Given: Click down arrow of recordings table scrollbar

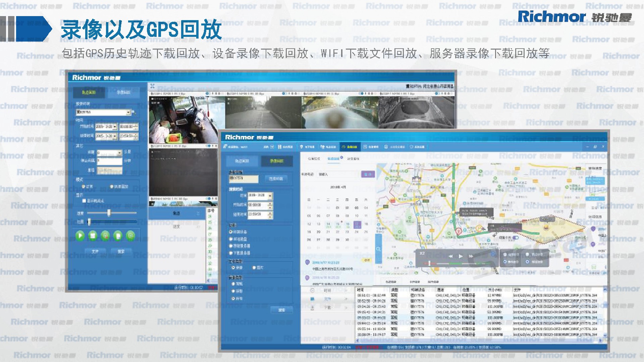Looking at the screenshot, I should [x=605, y=335].
